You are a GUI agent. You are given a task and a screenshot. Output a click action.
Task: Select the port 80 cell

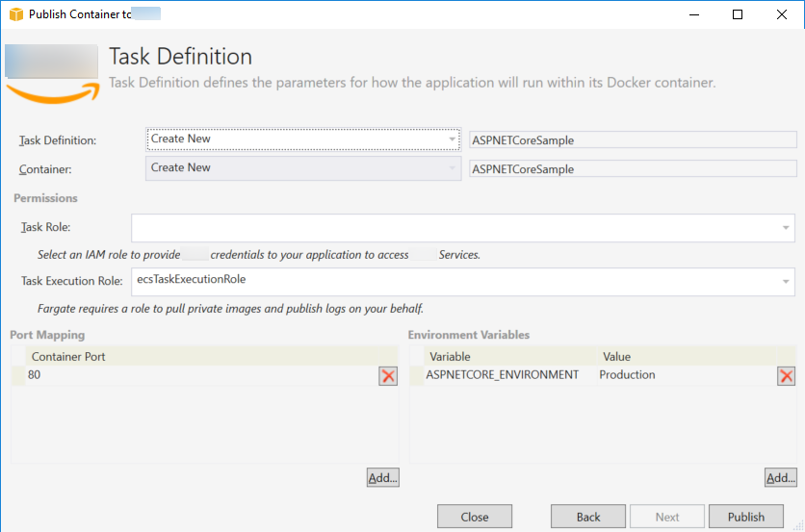(x=193, y=375)
